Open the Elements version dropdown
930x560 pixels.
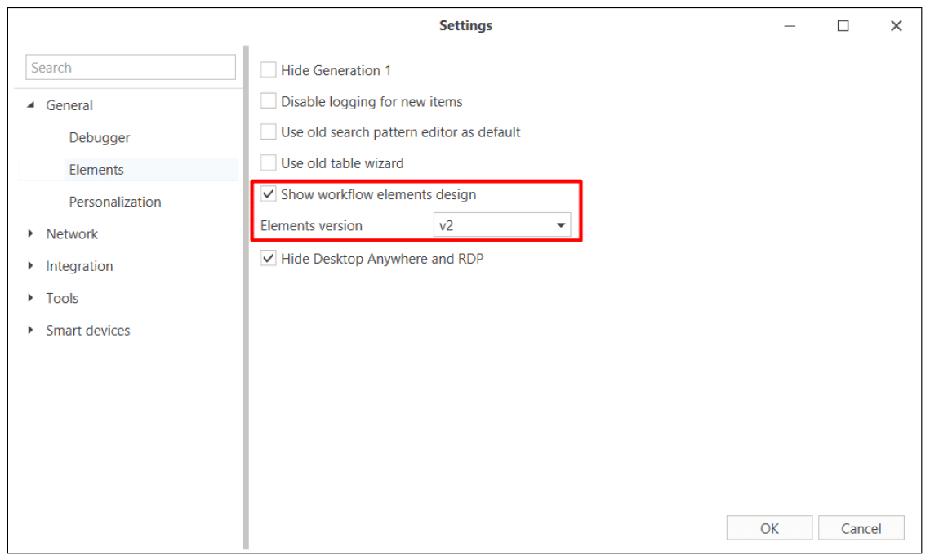click(x=502, y=225)
